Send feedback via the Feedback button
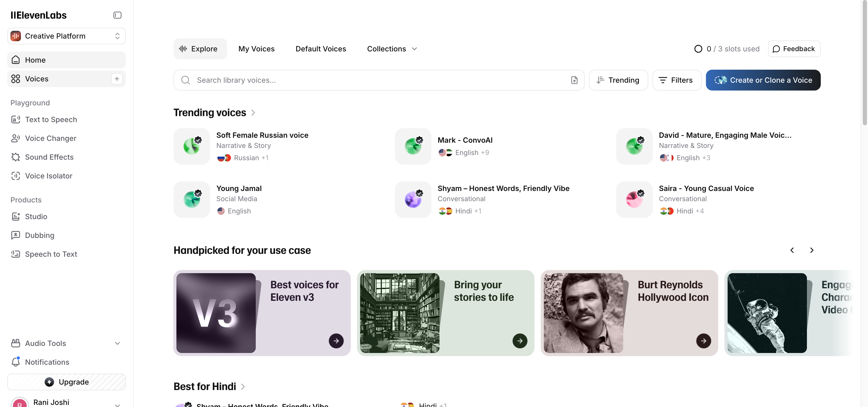The height and width of the screenshot is (407, 868). tap(794, 49)
